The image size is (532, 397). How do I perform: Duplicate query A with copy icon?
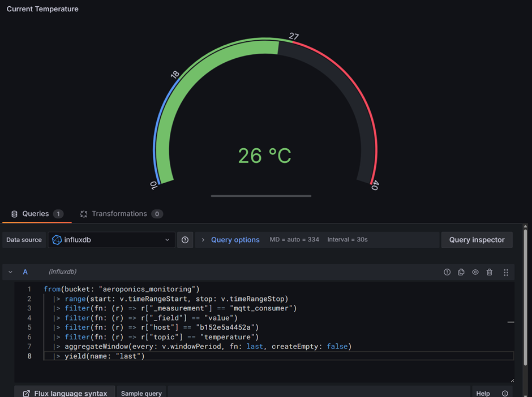461,272
